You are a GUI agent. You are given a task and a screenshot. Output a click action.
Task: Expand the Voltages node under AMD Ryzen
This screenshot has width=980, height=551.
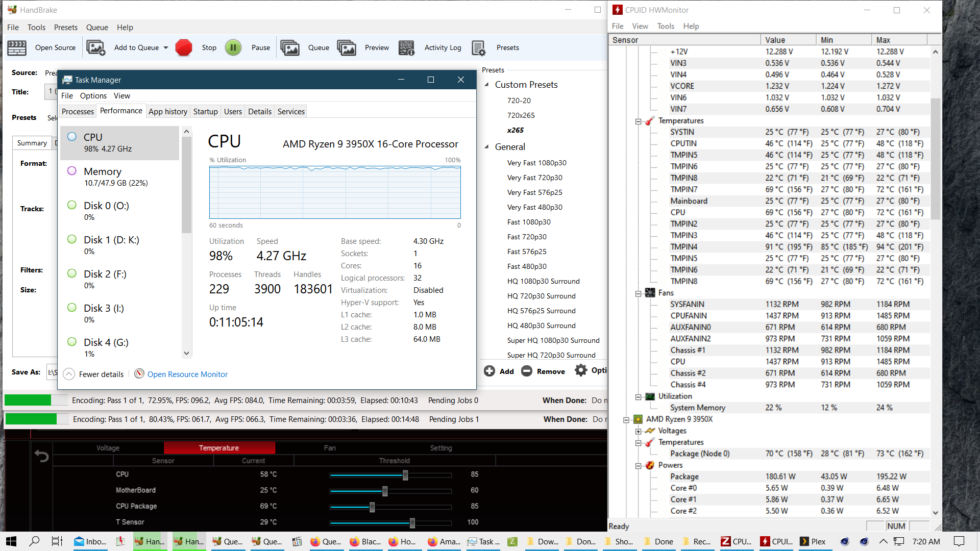pos(638,431)
